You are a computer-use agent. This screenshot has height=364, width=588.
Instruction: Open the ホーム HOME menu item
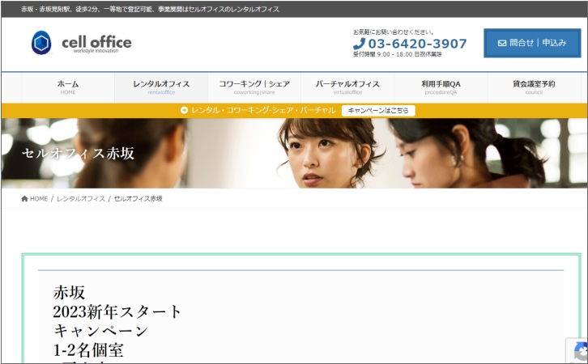[x=68, y=87]
